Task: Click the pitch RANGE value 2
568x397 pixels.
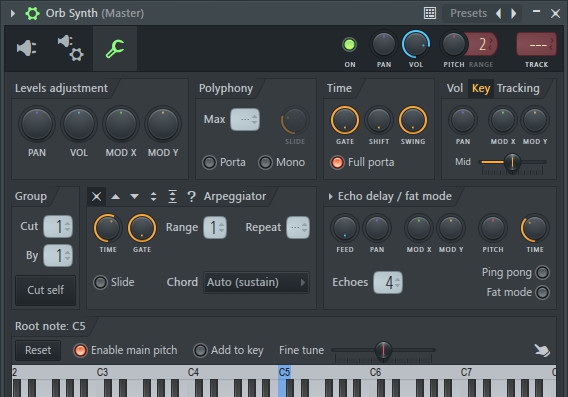Action: tap(483, 44)
